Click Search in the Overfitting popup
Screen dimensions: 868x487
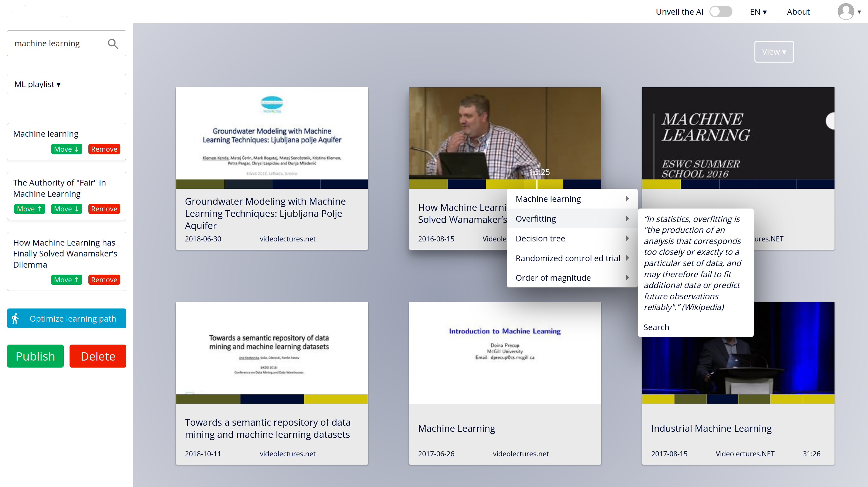pyautogui.click(x=656, y=327)
